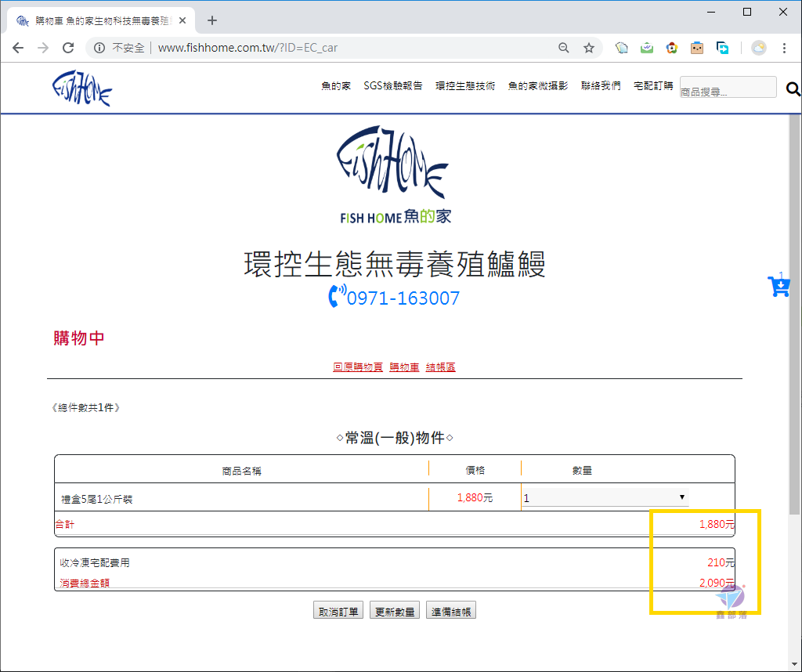The height and width of the screenshot is (672, 802).
Task: Click the green checkmark extension icon
Action: click(646, 48)
